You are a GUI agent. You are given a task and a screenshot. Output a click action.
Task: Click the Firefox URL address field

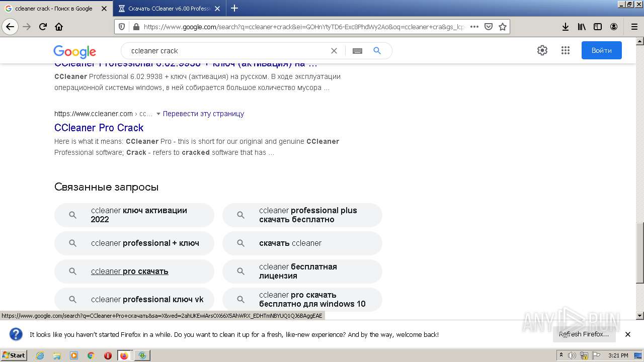[x=304, y=27]
